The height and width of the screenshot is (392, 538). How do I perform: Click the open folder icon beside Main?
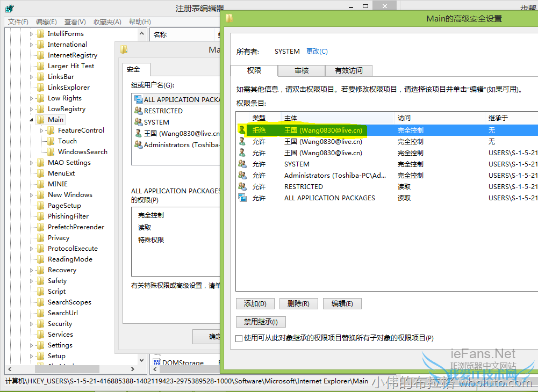point(40,119)
